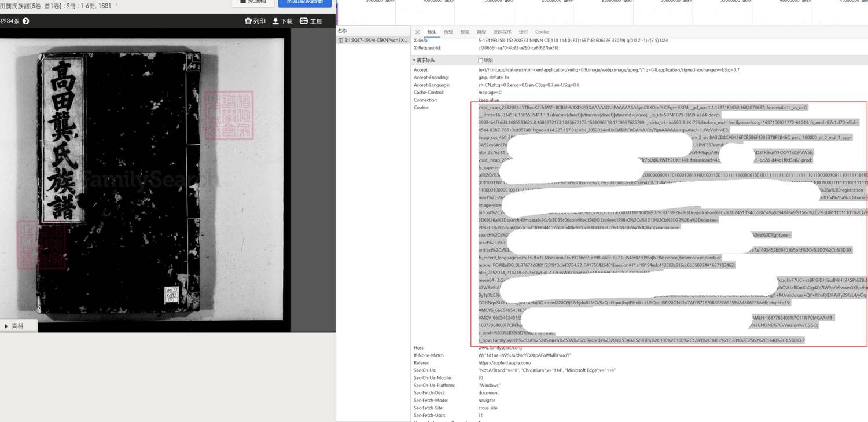Click document icon beside the network request
The height and width of the screenshot is (422, 868).
(x=341, y=41)
